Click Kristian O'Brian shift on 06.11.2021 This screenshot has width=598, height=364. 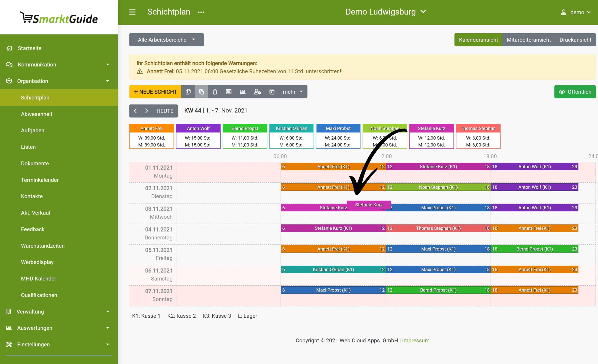(x=333, y=269)
